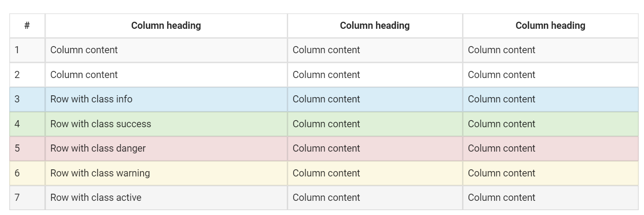Select the Row with class danger cell

pos(166,149)
